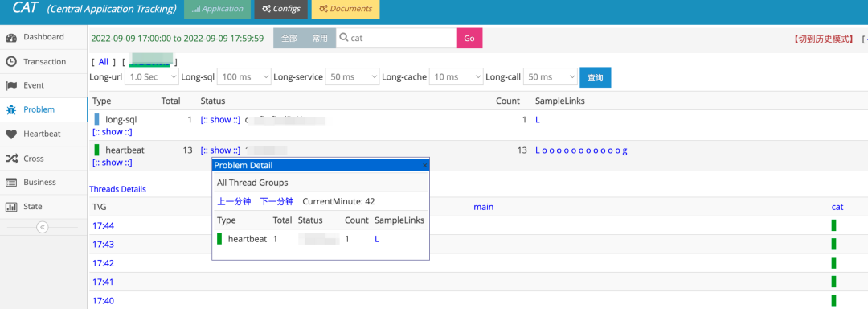Click the pink Go button

[469, 38]
